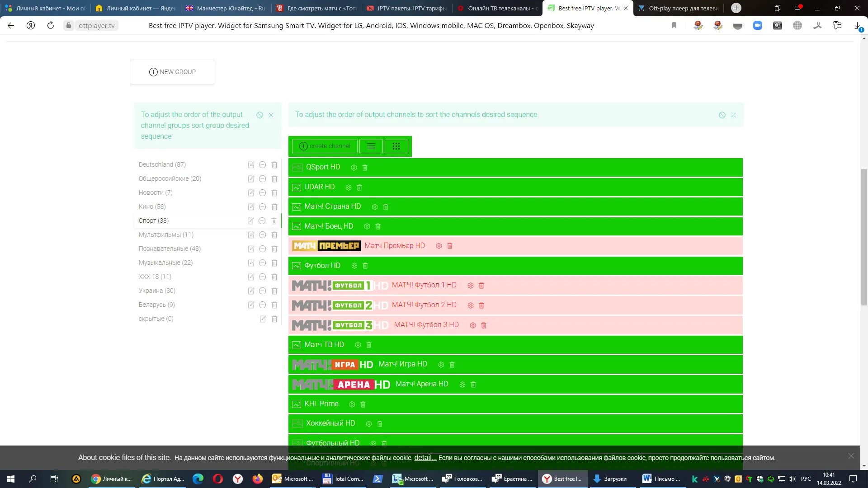
Task: Click the page vertical scrollbar
Action: pos(864,237)
